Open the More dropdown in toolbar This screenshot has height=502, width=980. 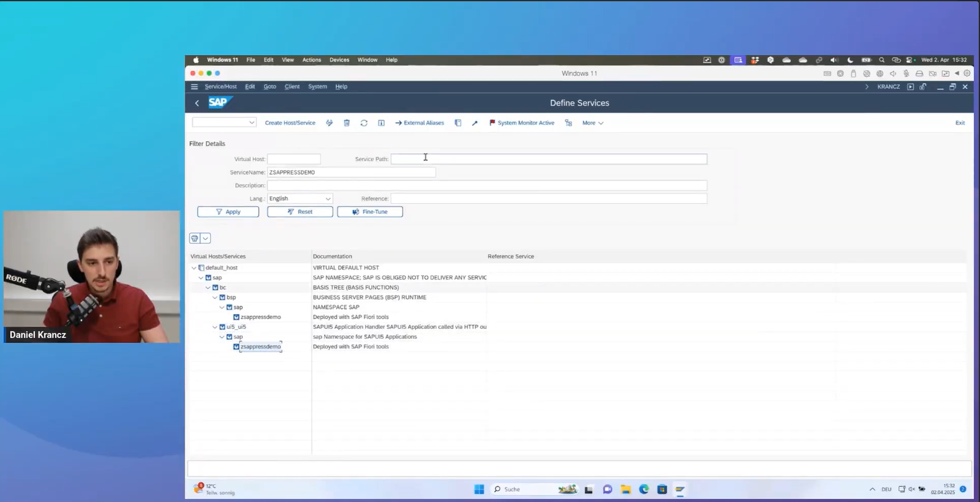[x=592, y=123]
